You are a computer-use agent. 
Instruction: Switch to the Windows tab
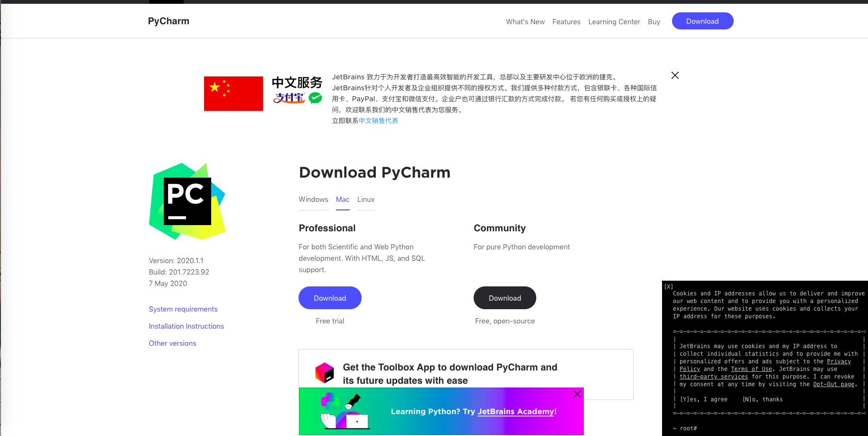pyautogui.click(x=313, y=199)
